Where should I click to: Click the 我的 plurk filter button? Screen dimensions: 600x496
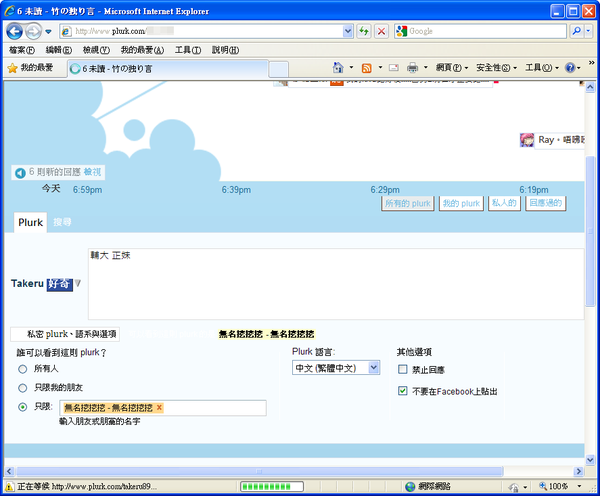[461, 203]
